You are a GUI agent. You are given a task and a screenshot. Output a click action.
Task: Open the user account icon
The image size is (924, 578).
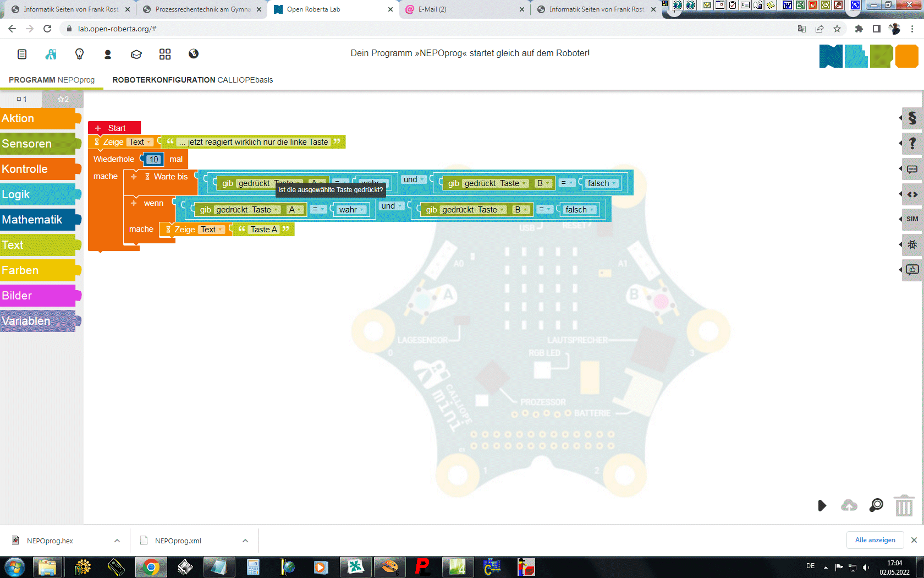108,54
